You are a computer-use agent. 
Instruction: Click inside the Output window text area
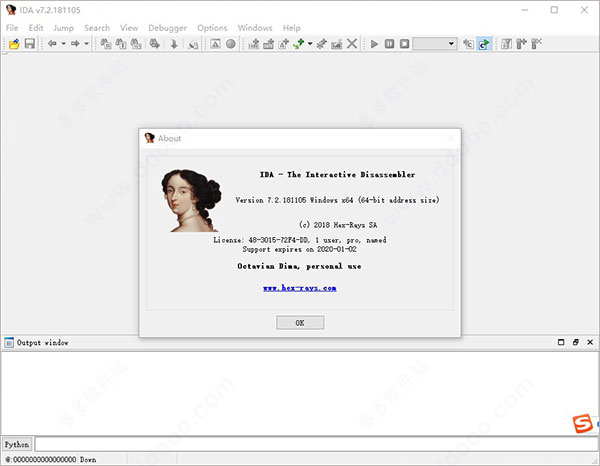[300, 393]
